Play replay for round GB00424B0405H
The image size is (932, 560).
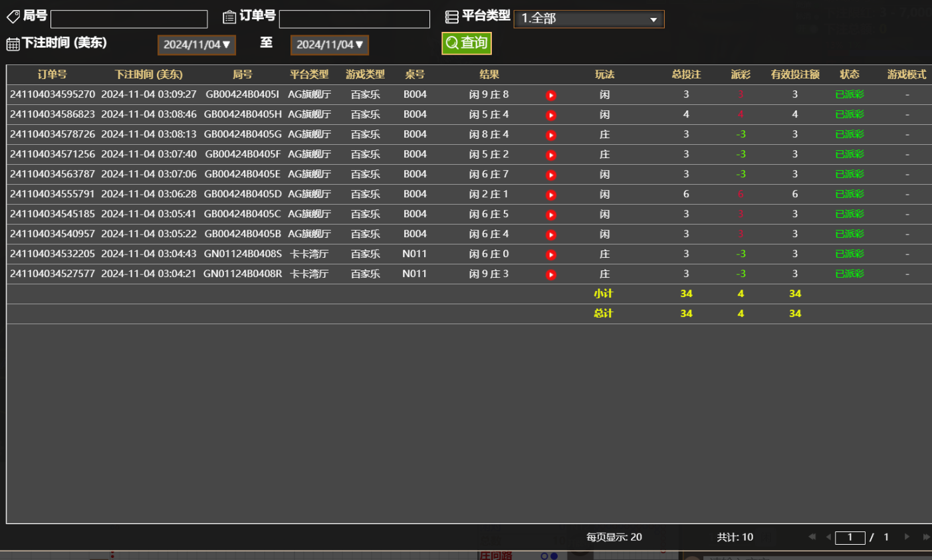click(x=550, y=115)
